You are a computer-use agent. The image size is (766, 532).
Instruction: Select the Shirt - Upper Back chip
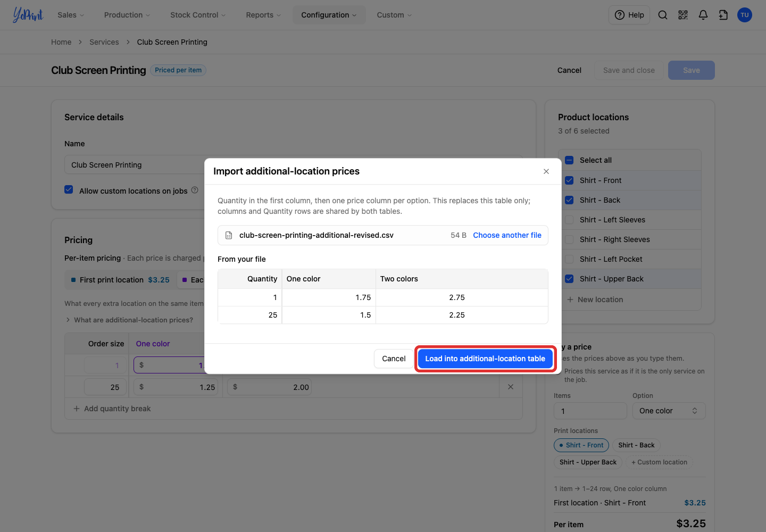tap(588, 462)
